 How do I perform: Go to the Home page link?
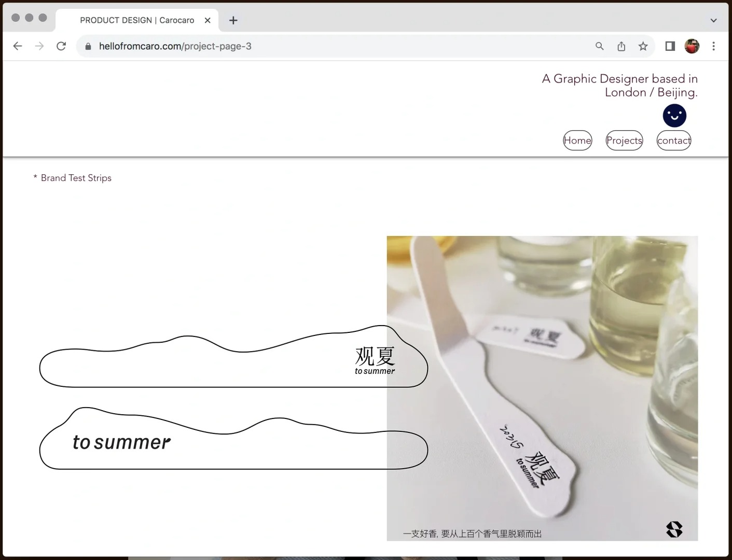click(x=577, y=141)
